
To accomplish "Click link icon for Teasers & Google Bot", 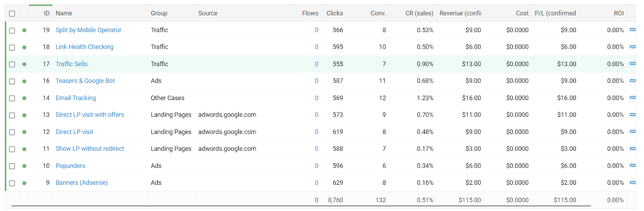I will [632, 81].
